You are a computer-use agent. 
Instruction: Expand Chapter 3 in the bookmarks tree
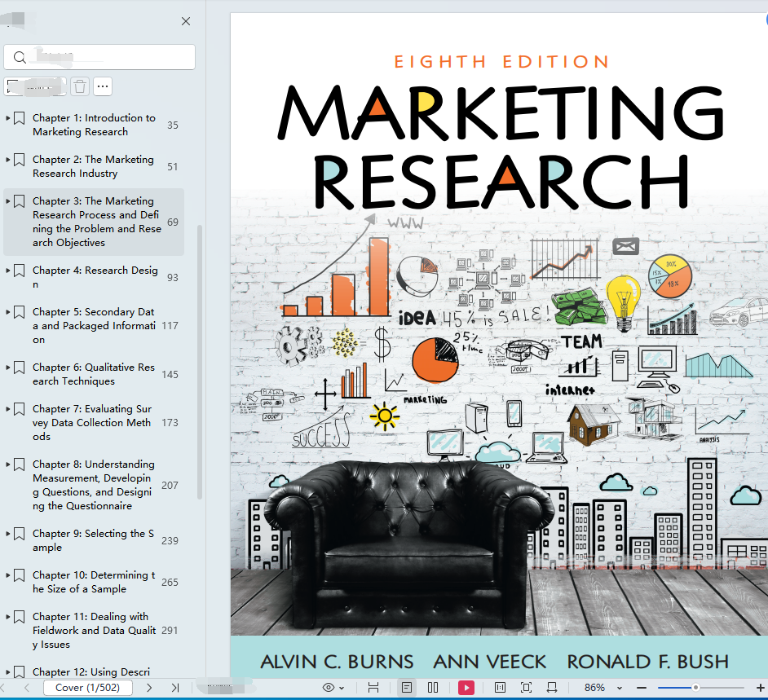8,201
